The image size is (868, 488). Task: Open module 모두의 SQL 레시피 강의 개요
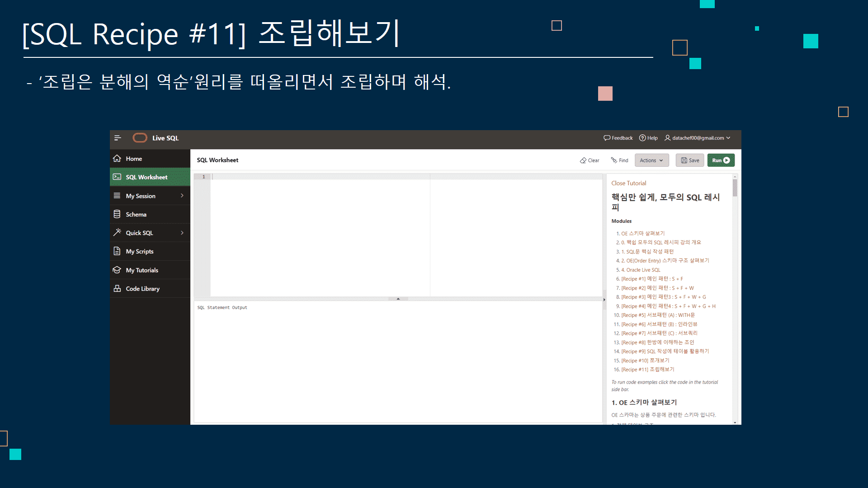(661, 243)
